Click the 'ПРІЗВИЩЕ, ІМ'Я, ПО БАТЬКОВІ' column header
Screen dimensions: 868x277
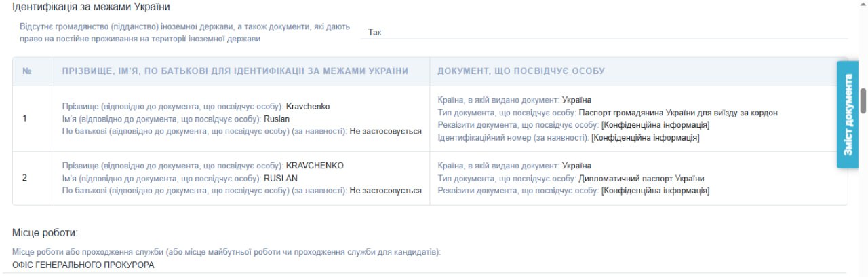click(235, 71)
